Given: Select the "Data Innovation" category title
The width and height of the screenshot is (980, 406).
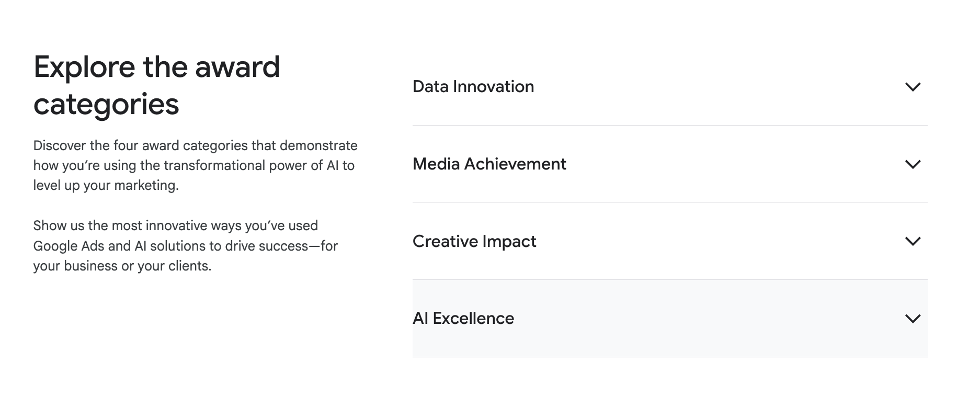Looking at the screenshot, I should point(473,87).
